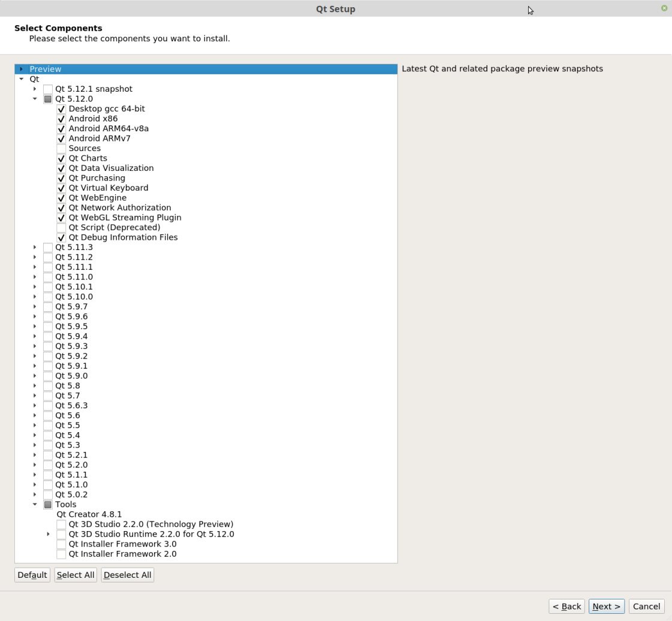Screen dimensions: 672x621
Task: Proceed with the Next button
Action: [x=607, y=607]
